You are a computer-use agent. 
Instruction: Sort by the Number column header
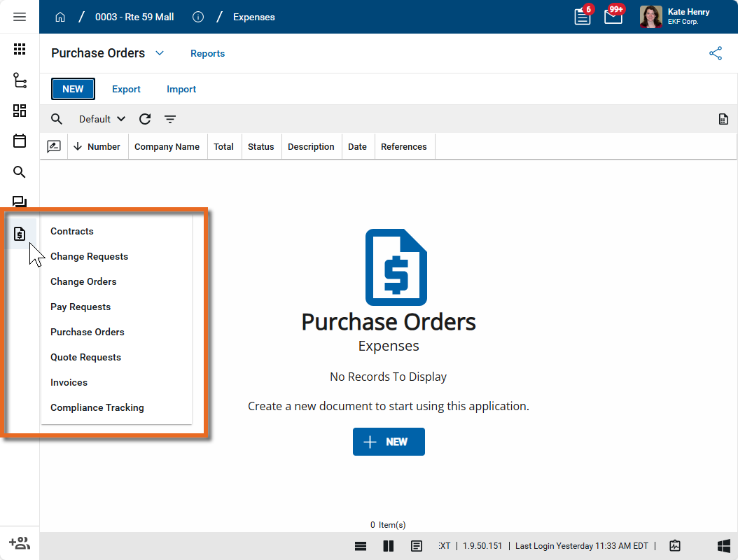(x=103, y=147)
